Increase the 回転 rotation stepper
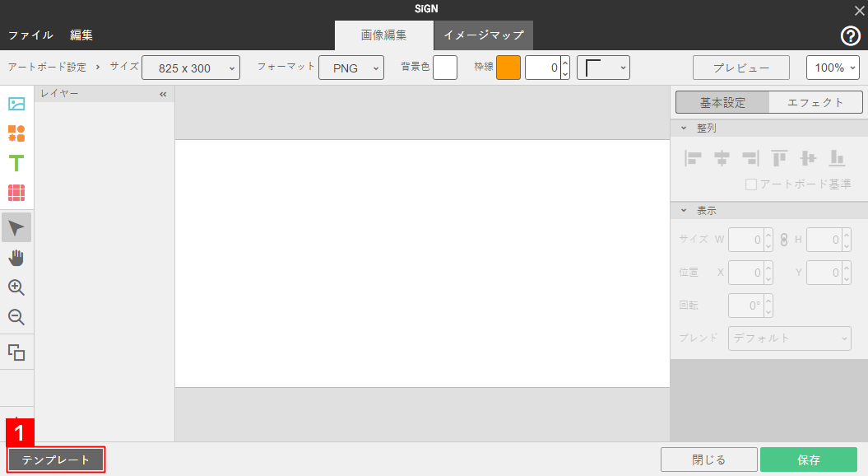Viewport: 868px width, 476px height. pos(768,300)
